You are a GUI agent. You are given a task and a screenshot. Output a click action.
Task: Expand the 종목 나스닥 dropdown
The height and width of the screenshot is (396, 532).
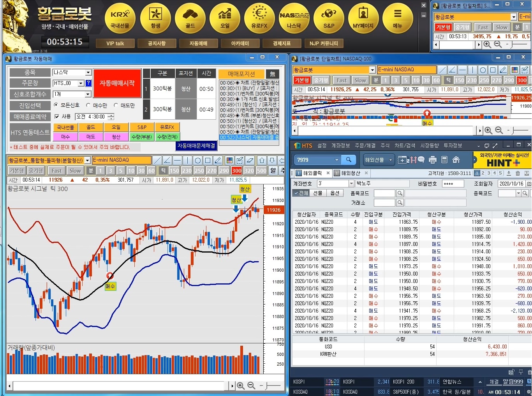88,72
